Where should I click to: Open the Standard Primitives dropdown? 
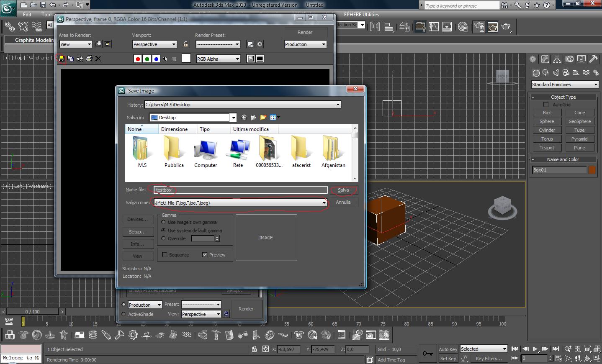pyautogui.click(x=565, y=85)
